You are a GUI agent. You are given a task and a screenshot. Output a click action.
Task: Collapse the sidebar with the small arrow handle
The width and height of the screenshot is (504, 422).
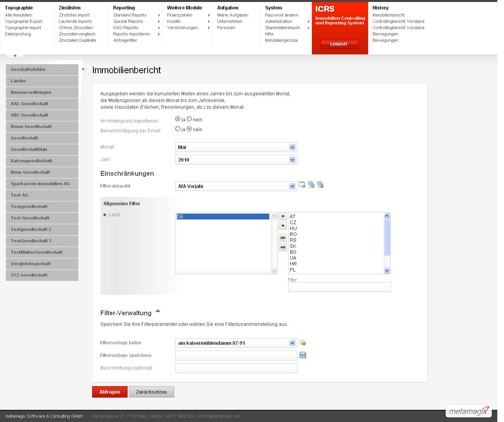83,69
